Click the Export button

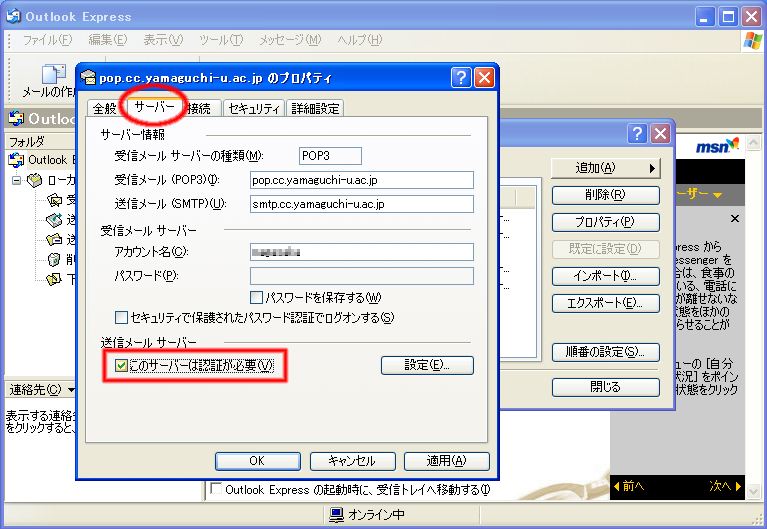coord(606,303)
